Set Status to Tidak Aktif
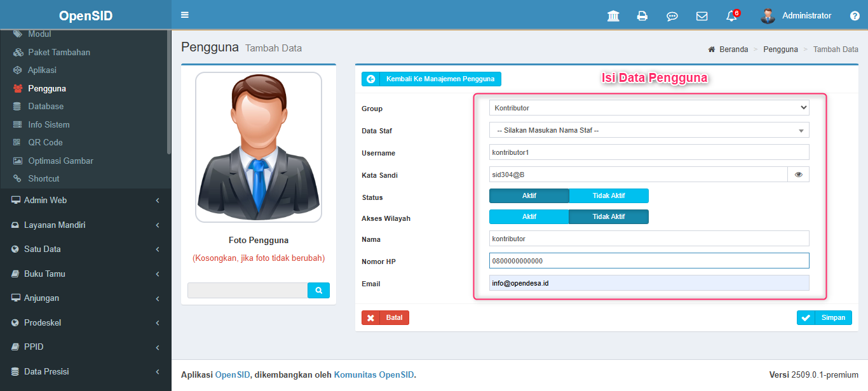 click(x=609, y=196)
